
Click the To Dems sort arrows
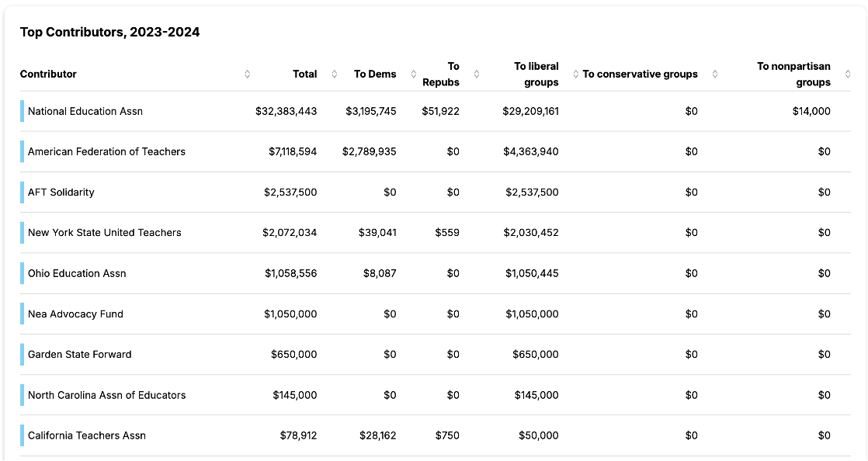click(414, 75)
